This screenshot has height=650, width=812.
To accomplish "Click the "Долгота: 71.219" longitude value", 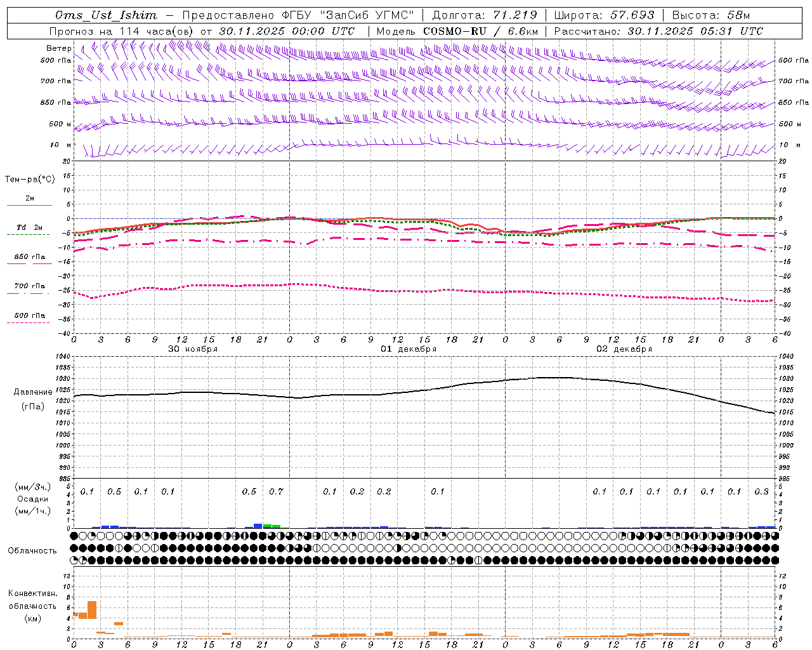I will tap(484, 15).
